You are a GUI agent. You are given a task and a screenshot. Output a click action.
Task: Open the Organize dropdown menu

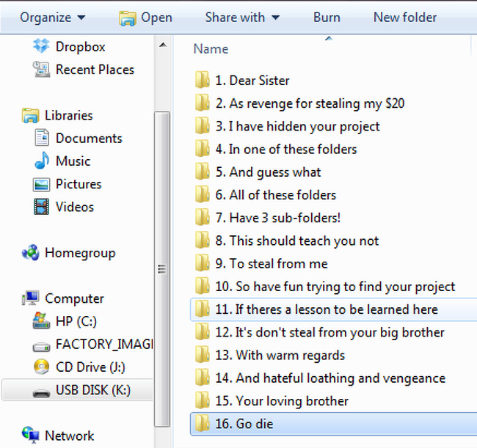pyautogui.click(x=52, y=17)
